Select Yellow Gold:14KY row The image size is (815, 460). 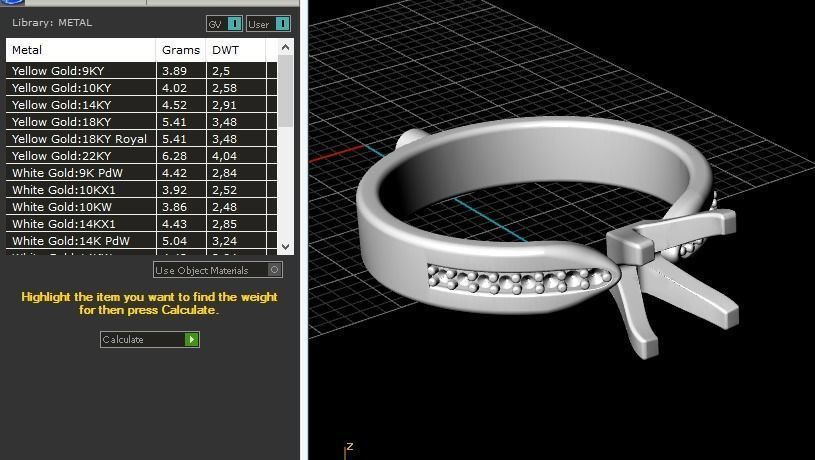click(x=141, y=105)
